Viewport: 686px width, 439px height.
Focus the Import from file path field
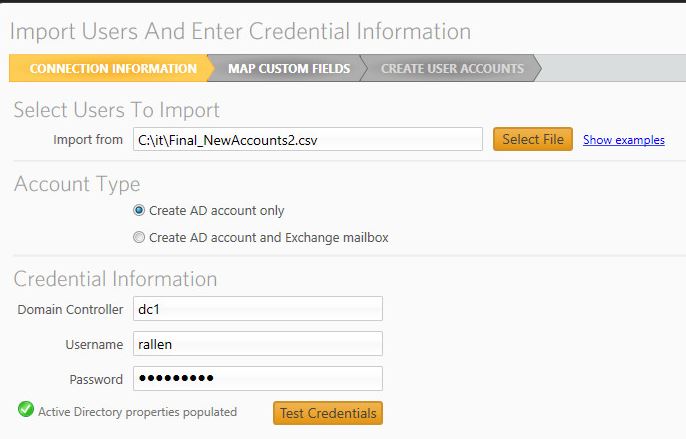(x=308, y=139)
